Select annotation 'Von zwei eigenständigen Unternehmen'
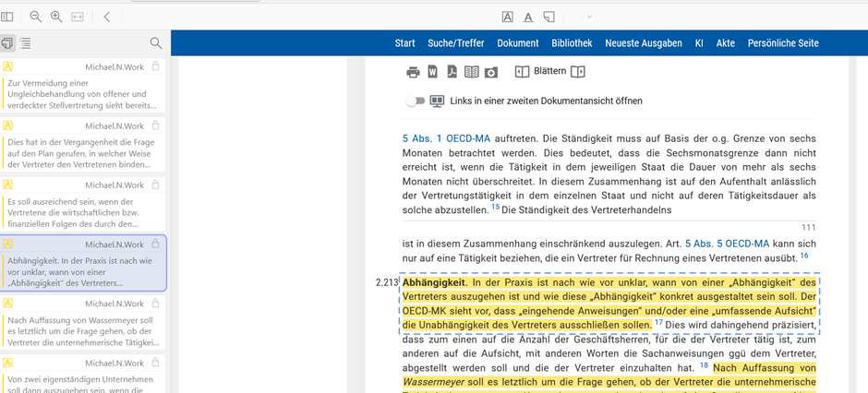 pyautogui.click(x=83, y=374)
